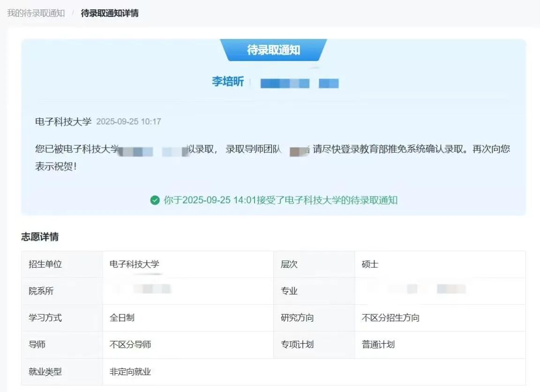Click the 志愿详情 section heading

(40, 237)
